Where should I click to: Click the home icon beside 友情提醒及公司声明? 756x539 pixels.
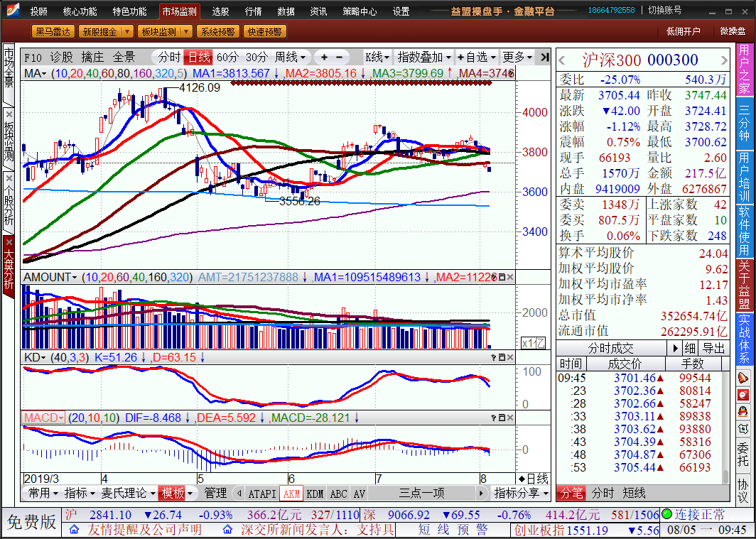(74, 530)
